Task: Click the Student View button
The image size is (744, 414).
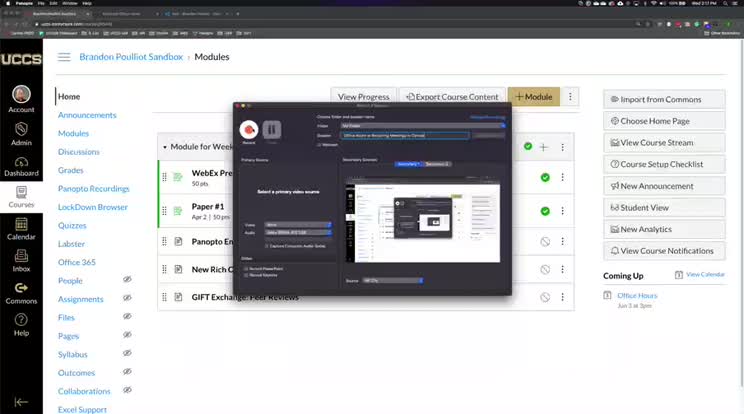Action: [664, 208]
